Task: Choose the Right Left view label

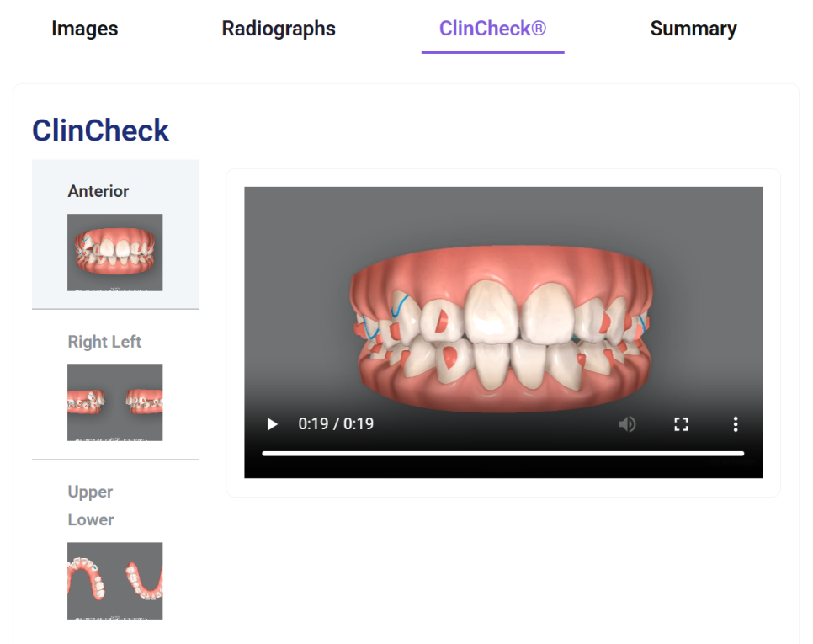Action: tap(104, 342)
